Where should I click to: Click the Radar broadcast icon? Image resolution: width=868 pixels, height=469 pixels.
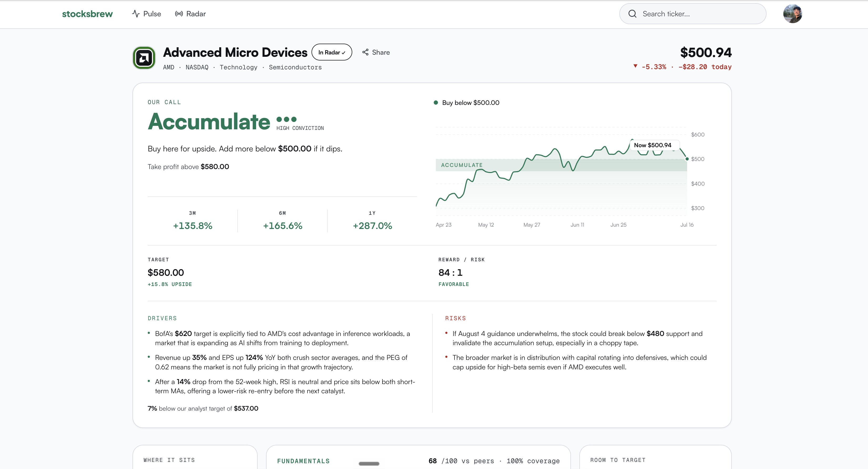179,14
